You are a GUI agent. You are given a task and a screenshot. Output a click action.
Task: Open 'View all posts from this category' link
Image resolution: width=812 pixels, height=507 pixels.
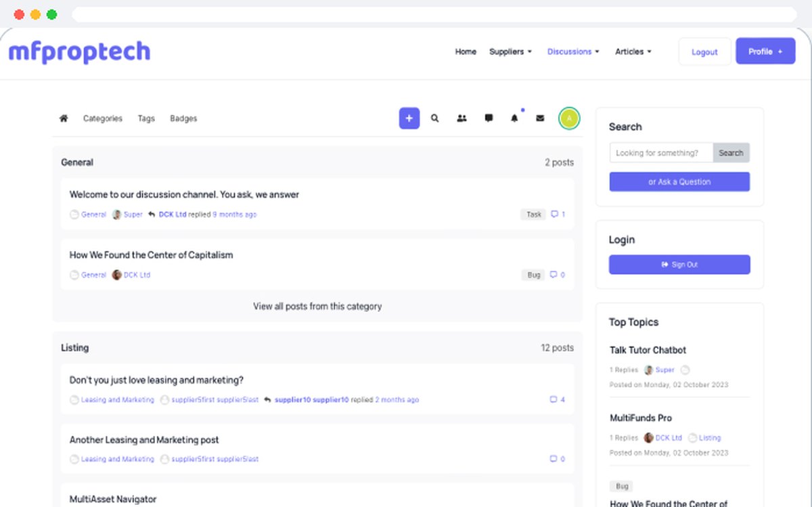coord(317,307)
